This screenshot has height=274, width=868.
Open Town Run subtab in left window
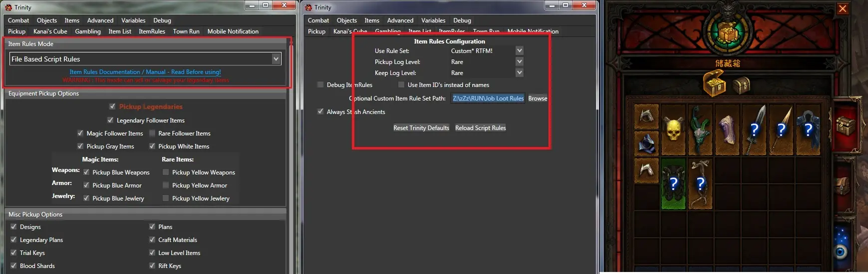(x=186, y=31)
